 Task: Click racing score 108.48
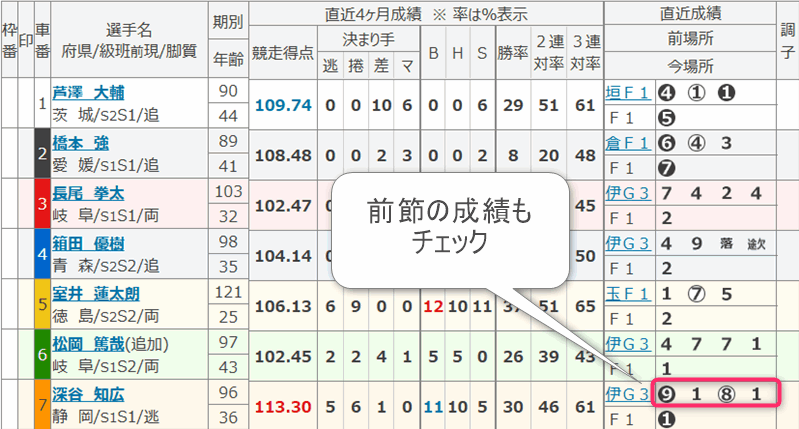283,155
